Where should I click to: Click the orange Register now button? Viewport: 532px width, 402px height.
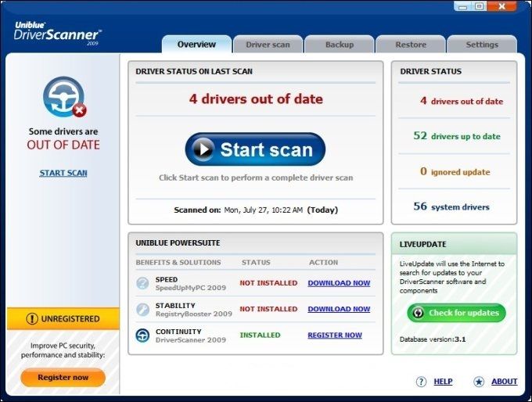[x=63, y=377]
